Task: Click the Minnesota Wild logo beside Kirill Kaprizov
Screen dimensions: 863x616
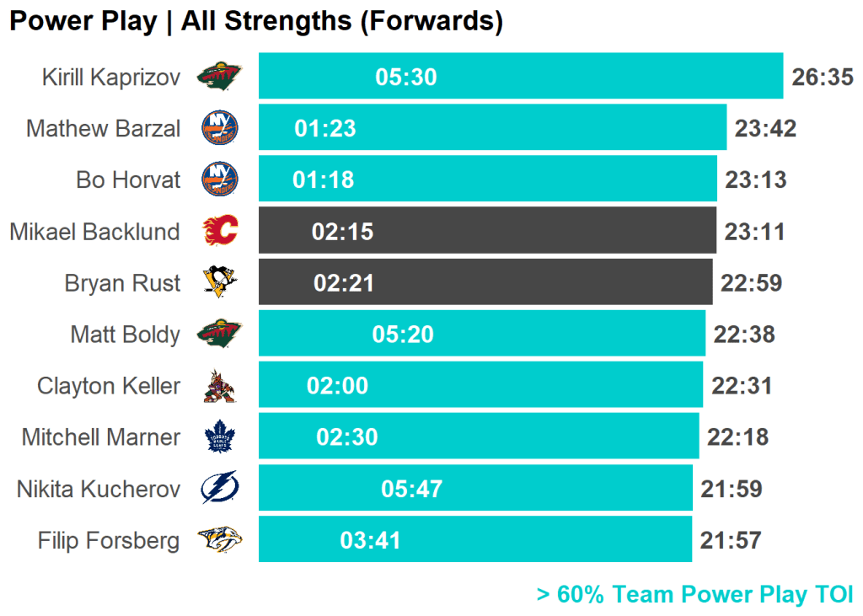Action: click(219, 78)
